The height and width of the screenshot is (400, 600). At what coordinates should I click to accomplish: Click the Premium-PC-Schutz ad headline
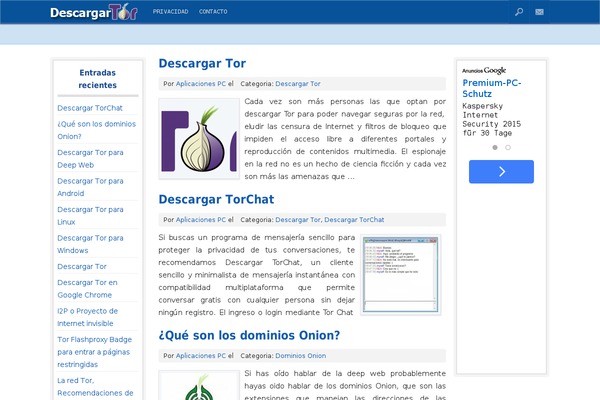[492, 88]
